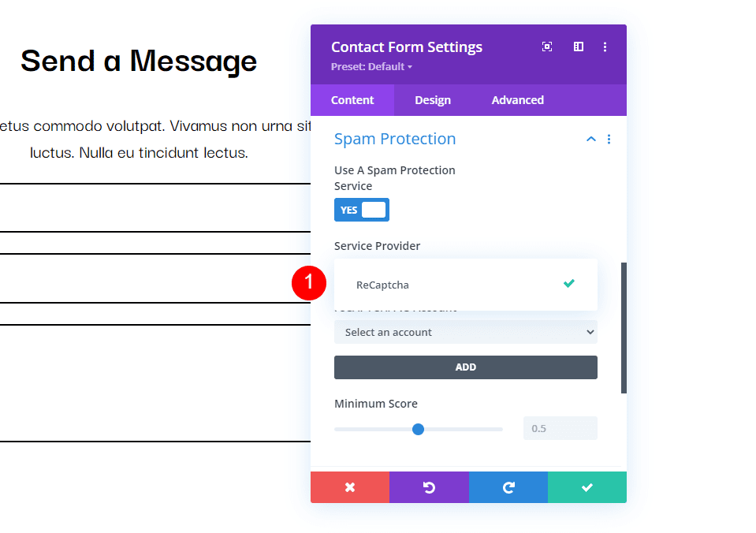The image size is (756, 533).
Task: Open the Preset: Default dropdown
Action: 371,67
